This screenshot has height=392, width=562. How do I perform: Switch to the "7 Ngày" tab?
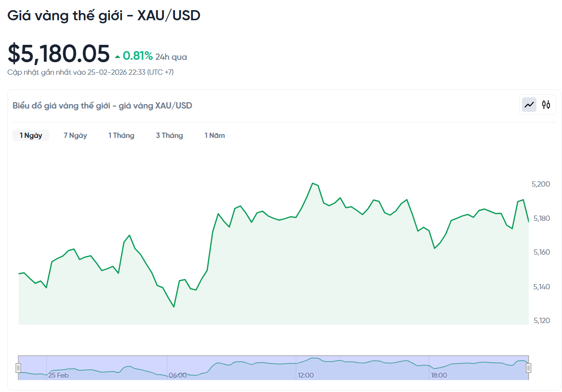pyautogui.click(x=75, y=135)
